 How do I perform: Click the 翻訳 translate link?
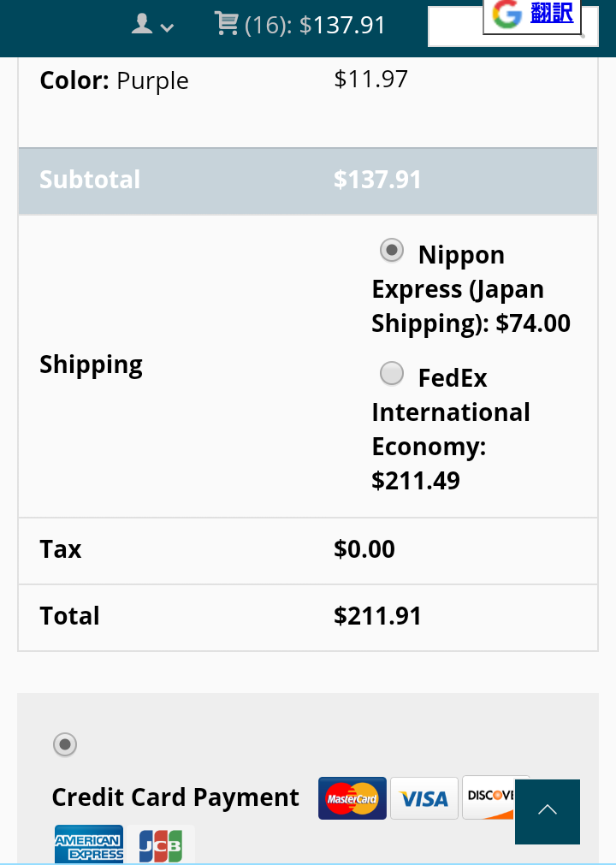point(552,12)
